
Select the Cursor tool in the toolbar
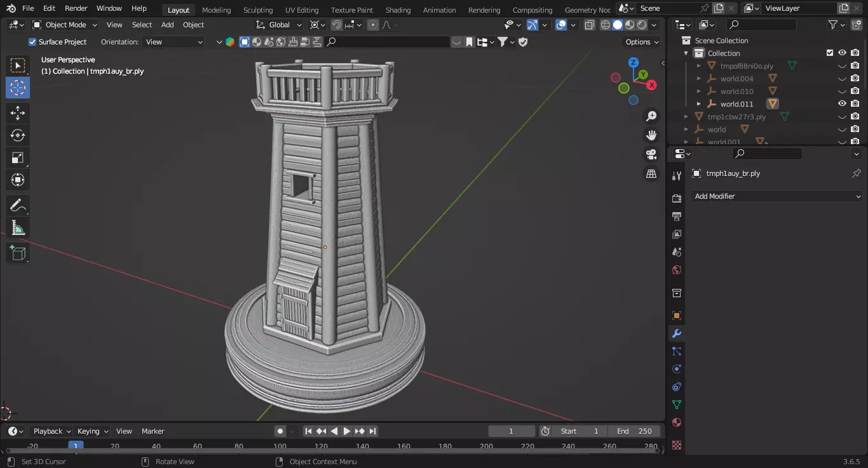tap(18, 88)
